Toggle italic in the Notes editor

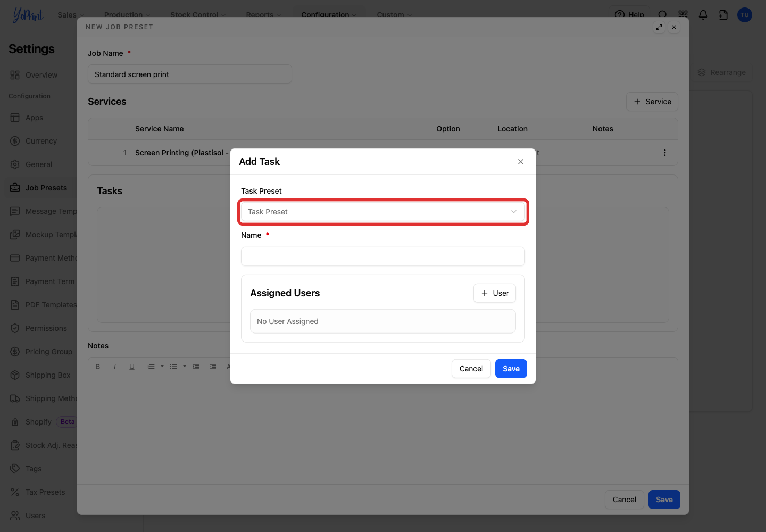[x=115, y=367]
